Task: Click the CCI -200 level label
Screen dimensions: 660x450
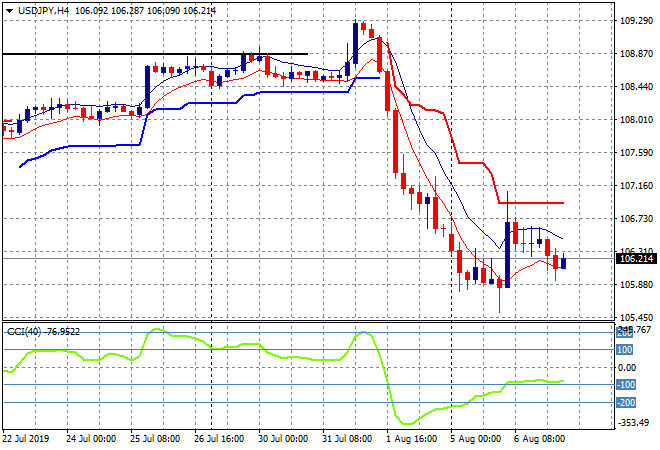Action: (x=626, y=403)
